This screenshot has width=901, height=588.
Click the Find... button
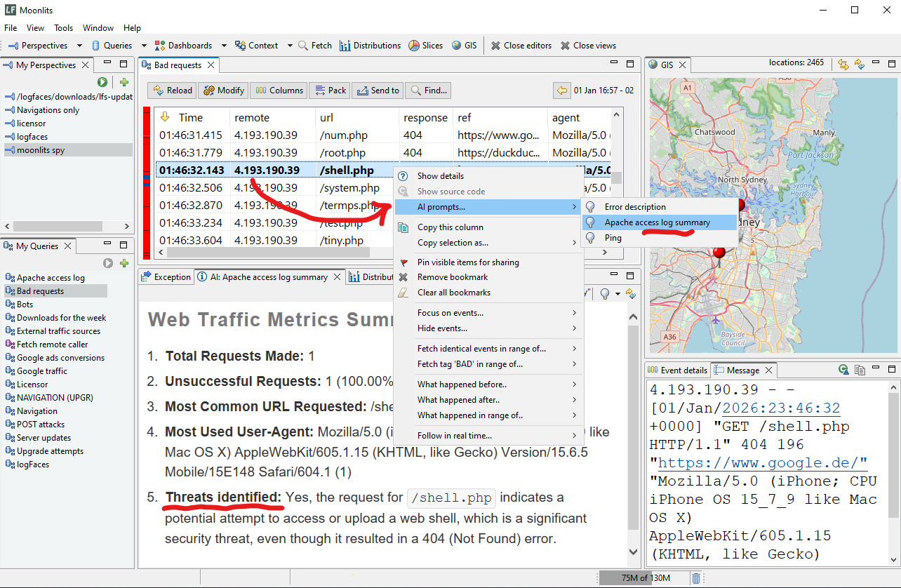pyautogui.click(x=428, y=91)
